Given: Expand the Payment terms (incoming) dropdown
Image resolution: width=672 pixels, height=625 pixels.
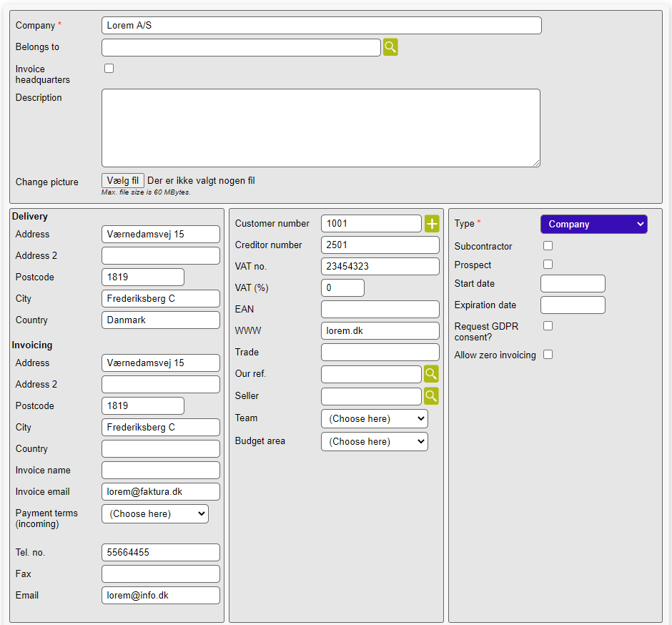Looking at the screenshot, I should (154, 514).
